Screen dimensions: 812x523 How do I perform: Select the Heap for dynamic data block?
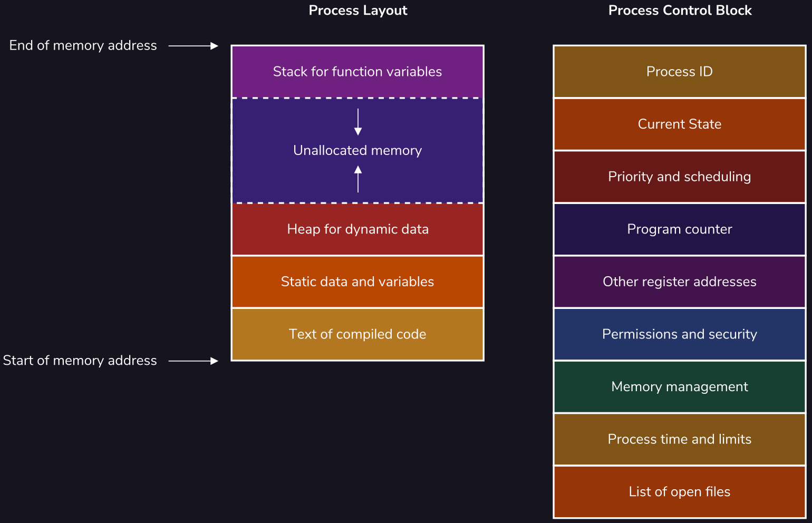pos(357,229)
